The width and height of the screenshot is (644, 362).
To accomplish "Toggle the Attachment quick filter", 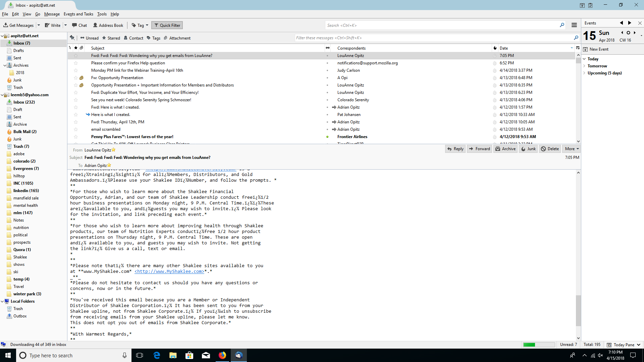I will point(177,38).
